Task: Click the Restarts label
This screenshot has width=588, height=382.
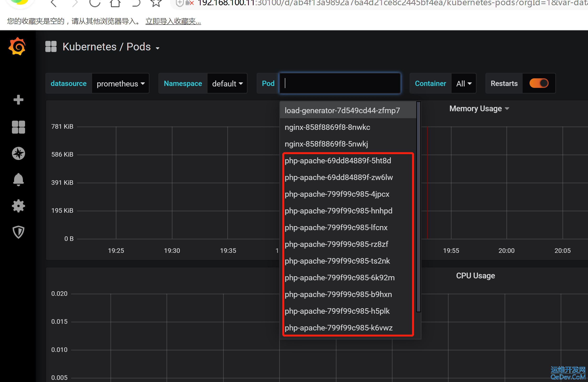Action: 504,84
